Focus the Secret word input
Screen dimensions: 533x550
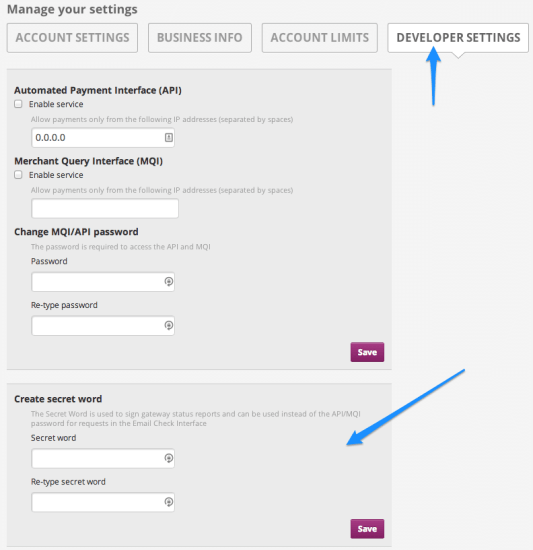pos(103,458)
